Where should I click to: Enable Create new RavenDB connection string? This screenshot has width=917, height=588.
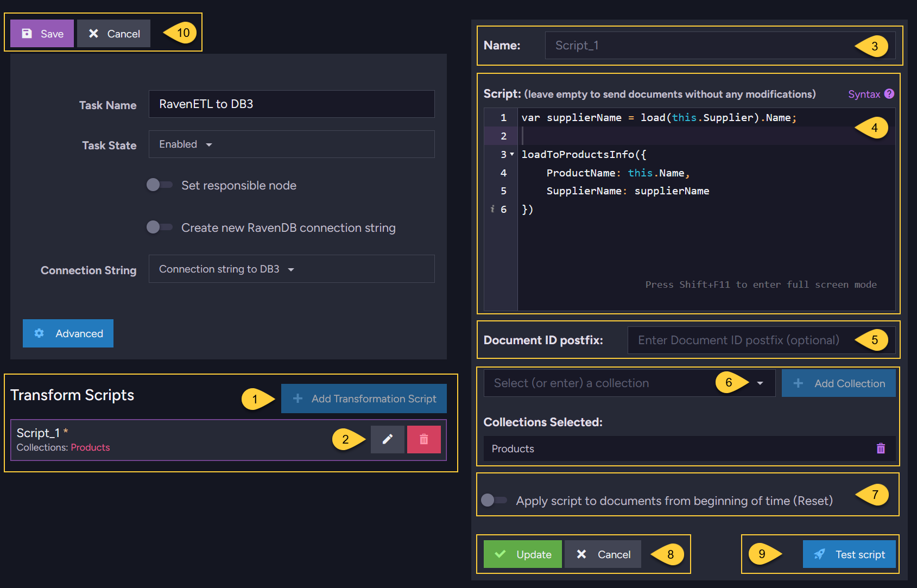click(x=160, y=227)
